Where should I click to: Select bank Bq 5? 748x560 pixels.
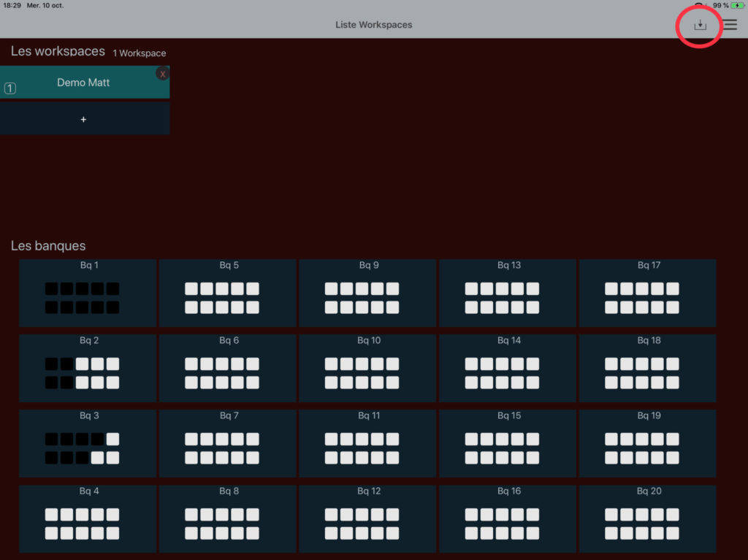point(228,293)
